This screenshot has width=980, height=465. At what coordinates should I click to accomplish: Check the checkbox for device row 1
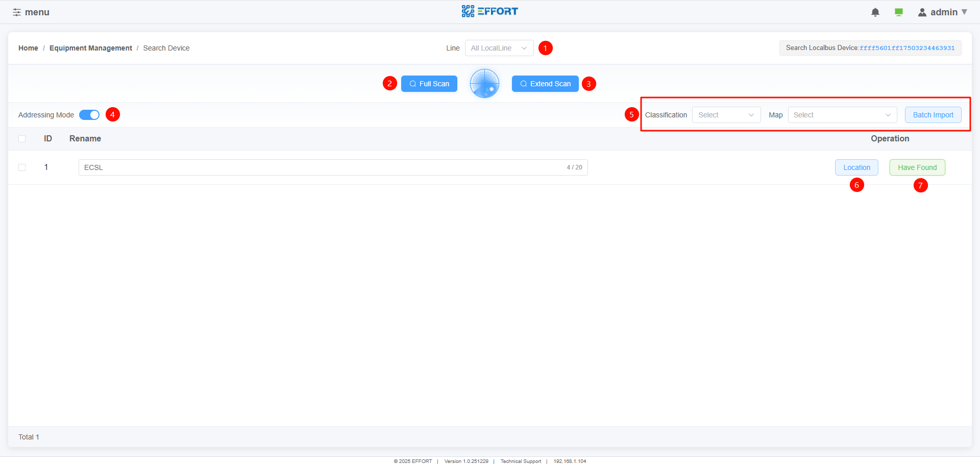point(22,167)
